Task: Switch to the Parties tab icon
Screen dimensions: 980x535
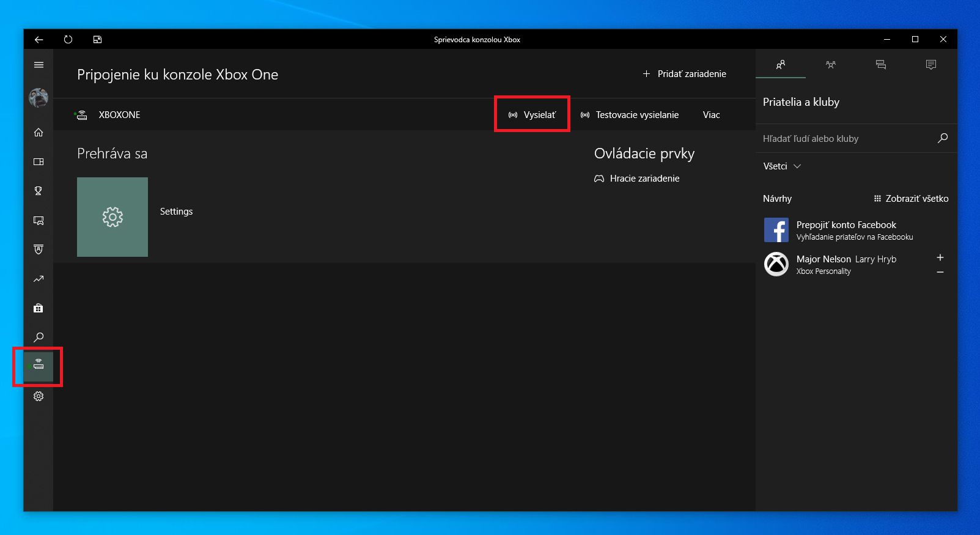Action: pyautogui.click(x=831, y=64)
